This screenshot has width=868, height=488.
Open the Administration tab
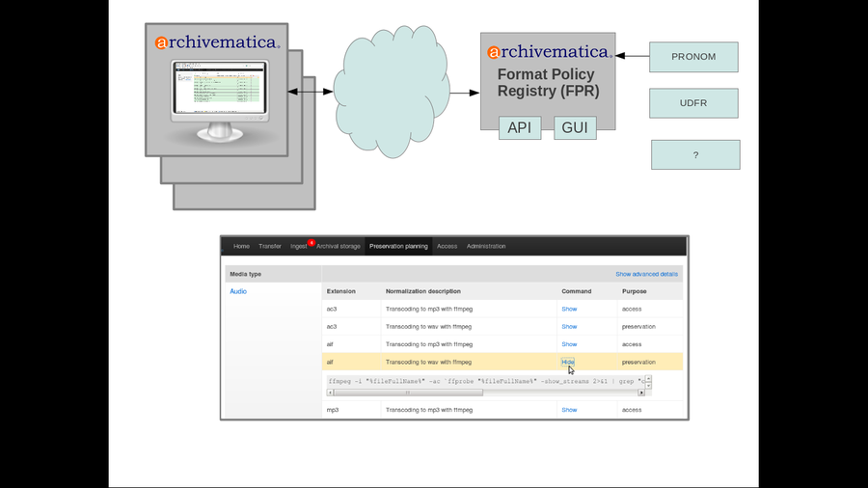pyautogui.click(x=486, y=247)
